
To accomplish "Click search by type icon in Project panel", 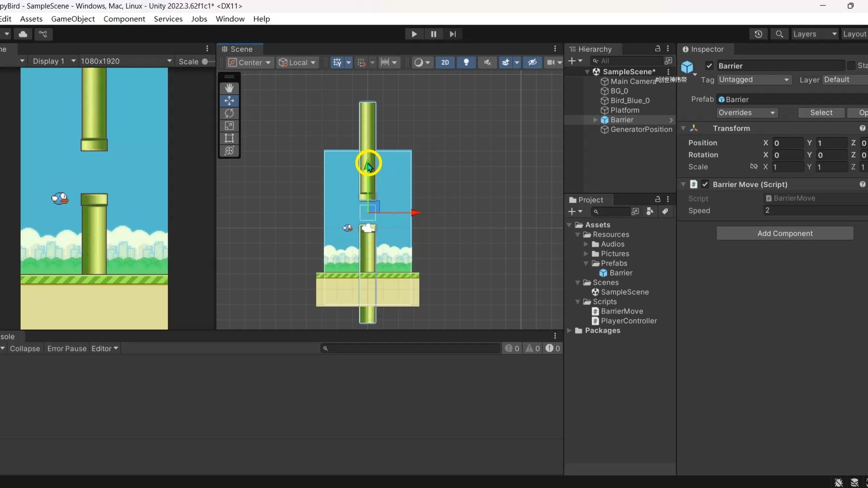I will pos(650,211).
